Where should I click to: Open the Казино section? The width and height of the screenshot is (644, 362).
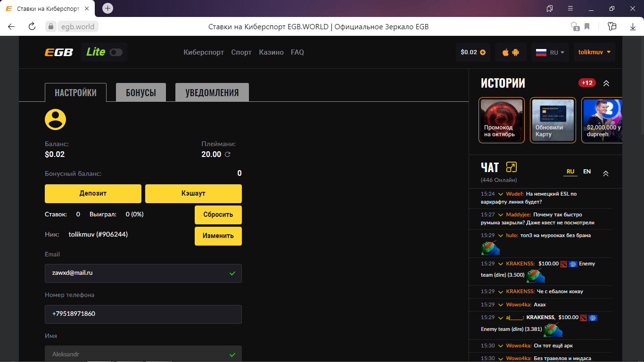271,52
